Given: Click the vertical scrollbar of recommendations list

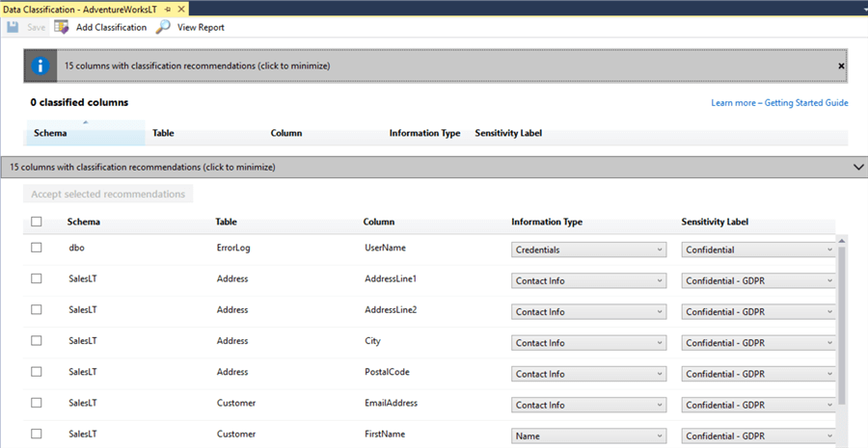Looking at the screenshot, I should 842,328.
